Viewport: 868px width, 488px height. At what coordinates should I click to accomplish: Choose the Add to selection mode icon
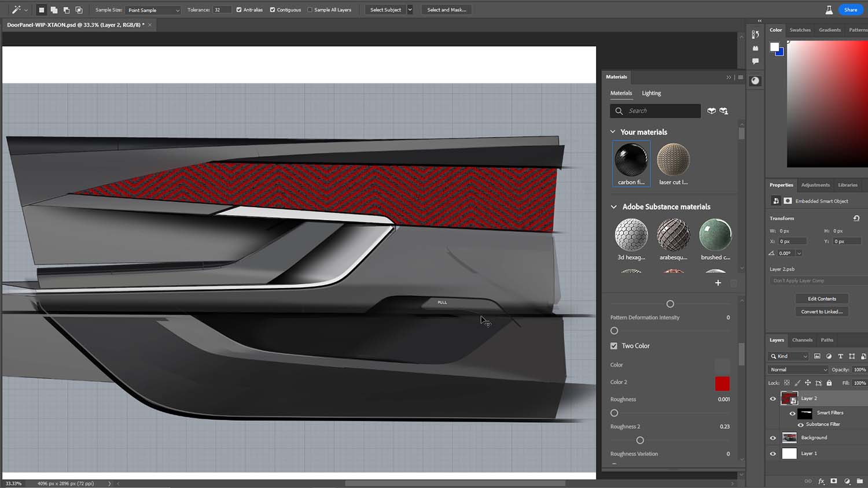tap(54, 10)
